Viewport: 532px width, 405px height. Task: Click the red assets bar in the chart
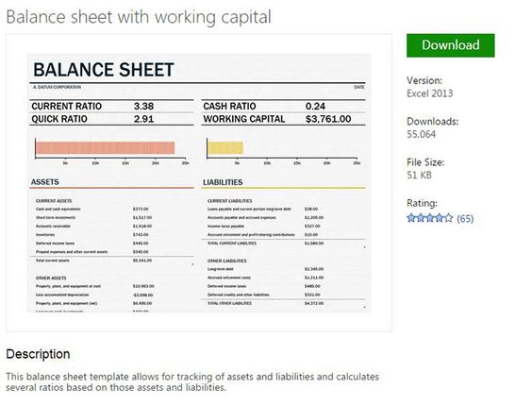pos(105,148)
